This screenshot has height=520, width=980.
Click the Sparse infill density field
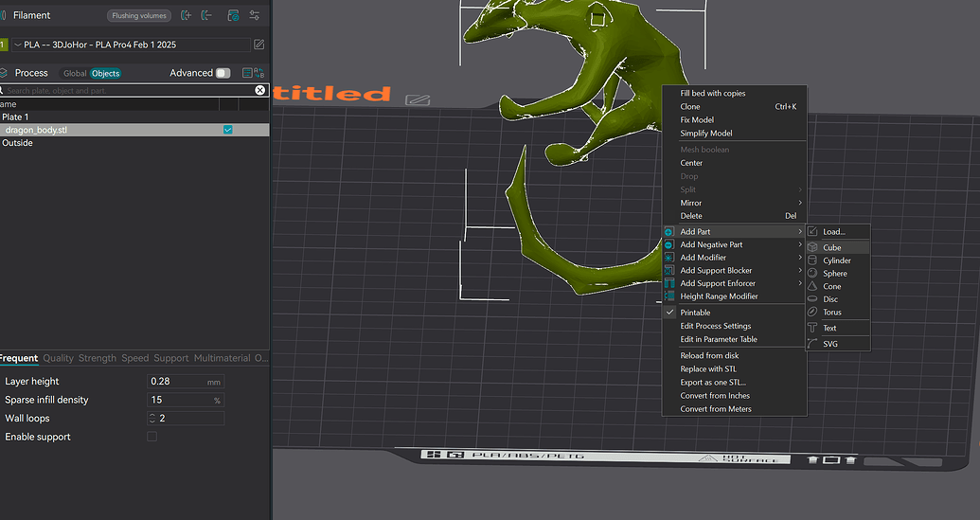pyautogui.click(x=186, y=400)
